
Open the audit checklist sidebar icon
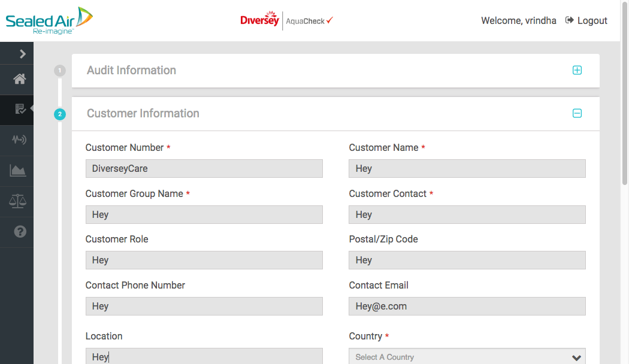click(20, 109)
